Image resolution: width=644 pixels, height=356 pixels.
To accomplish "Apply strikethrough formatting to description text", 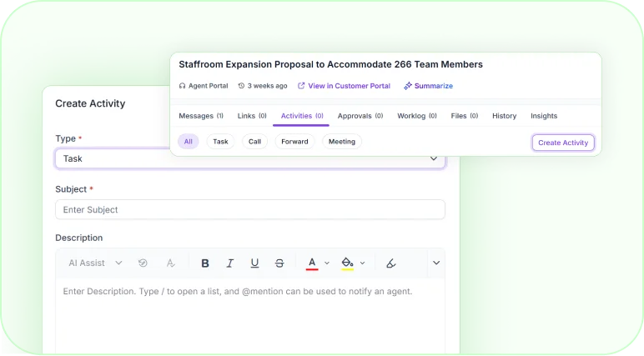I will 279,263.
